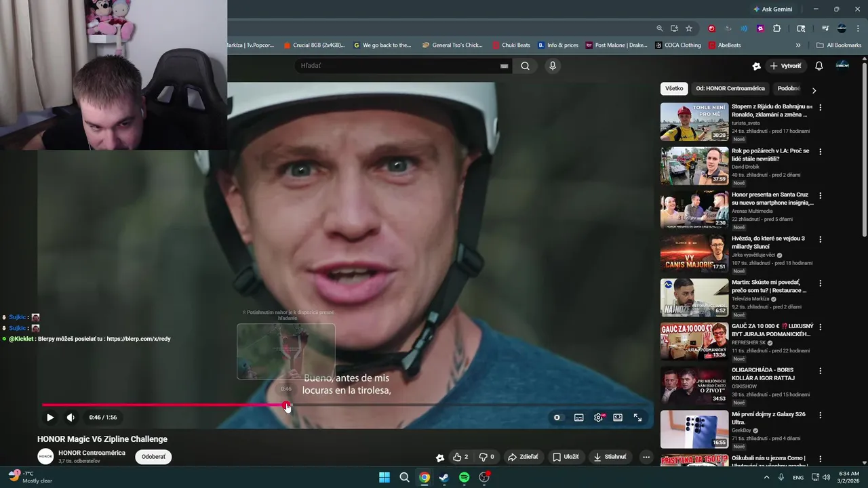Bookmark this page with star icon
The height and width of the screenshot is (488, 868).
pos(689,28)
